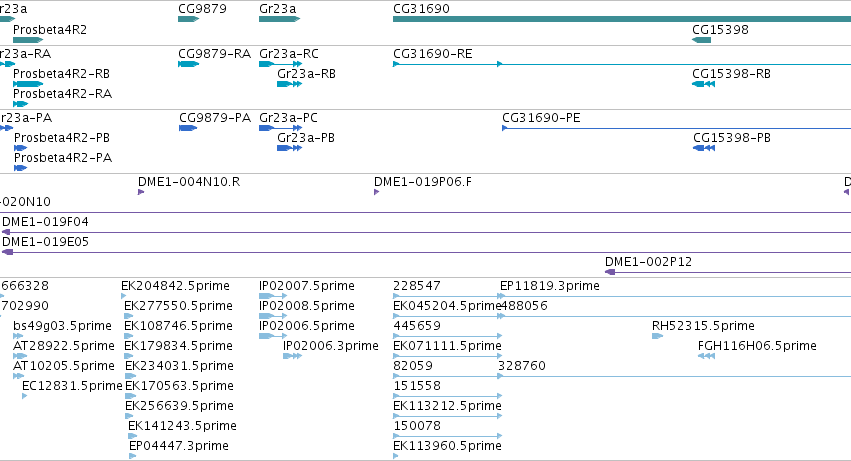Viewport: 851px width, 461px height.
Task: Select the EK204842.5prime EST label
Action: (175, 286)
